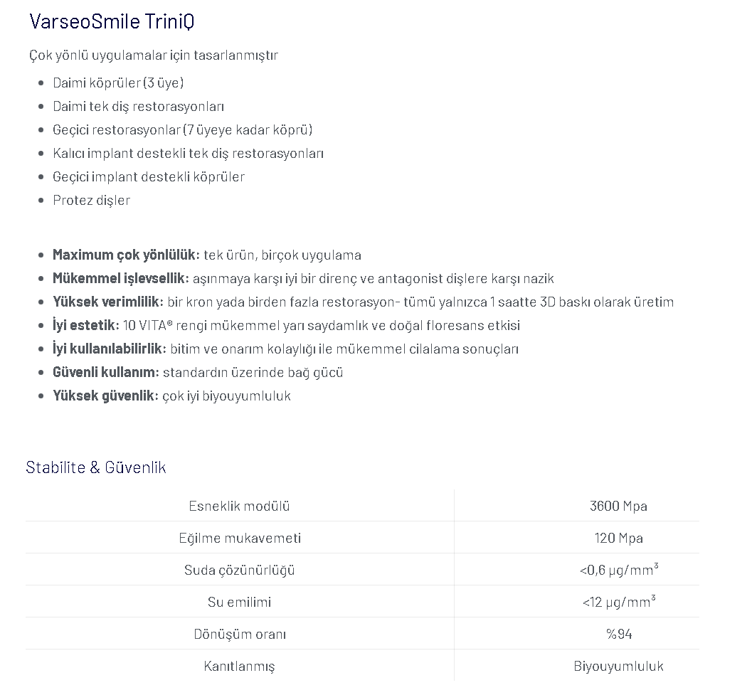
Task: Select the 'Protez dişler' bullet item
Action: tap(91, 201)
